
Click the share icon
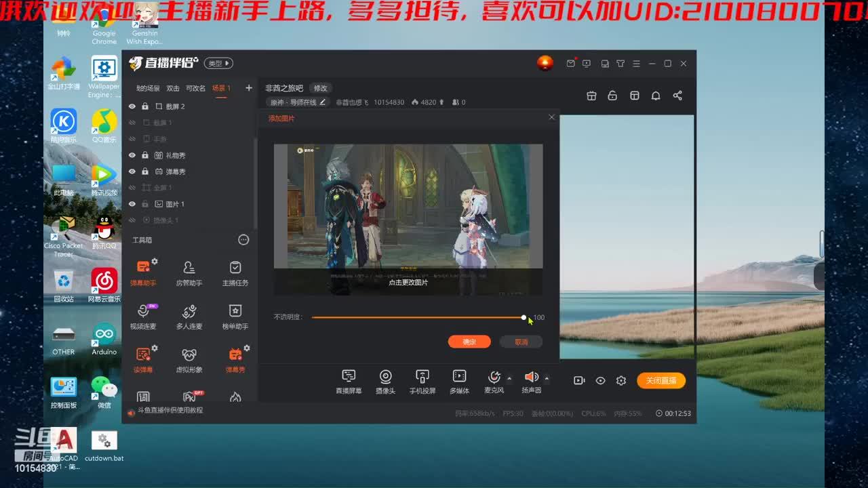click(x=677, y=96)
